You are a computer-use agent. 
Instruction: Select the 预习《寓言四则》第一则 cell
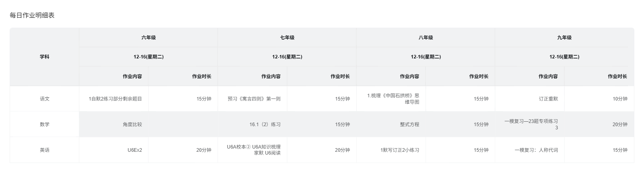click(254, 99)
